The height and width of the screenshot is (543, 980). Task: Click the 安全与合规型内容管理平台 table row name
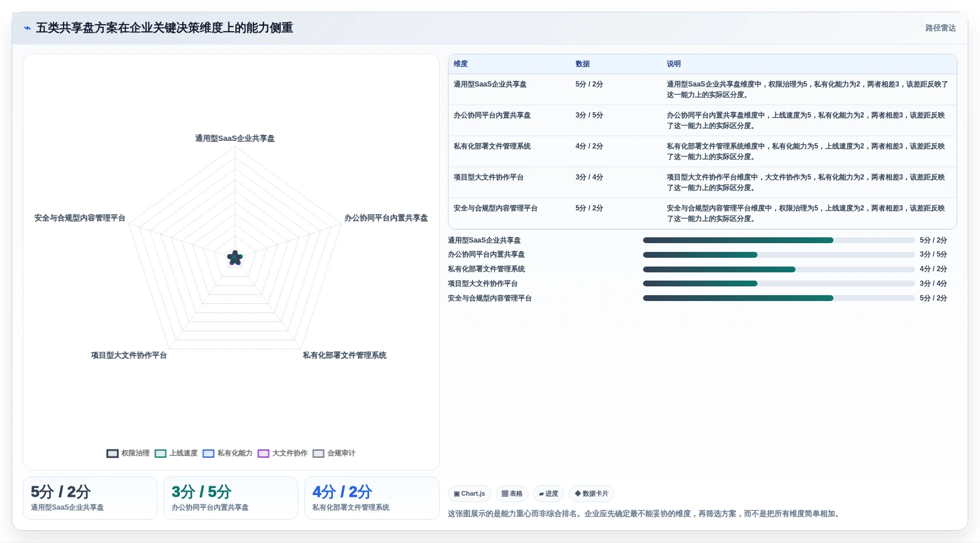(x=496, y=208)
